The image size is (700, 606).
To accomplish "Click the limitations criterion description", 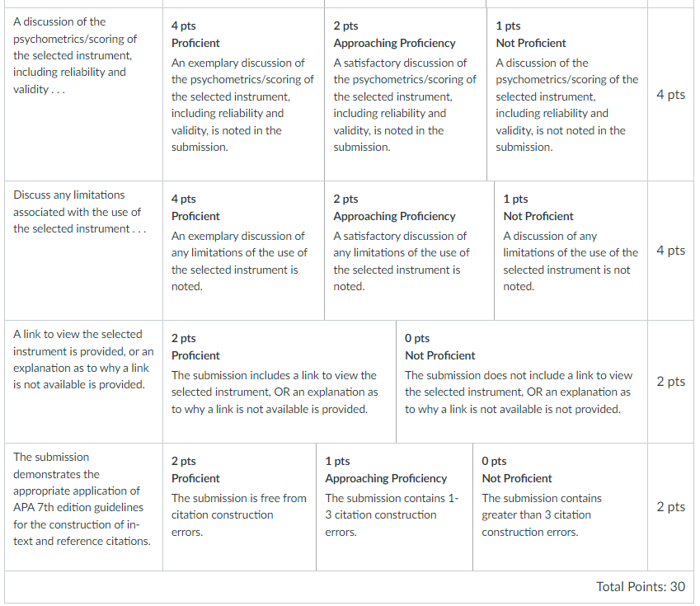I will coord(79,212).
